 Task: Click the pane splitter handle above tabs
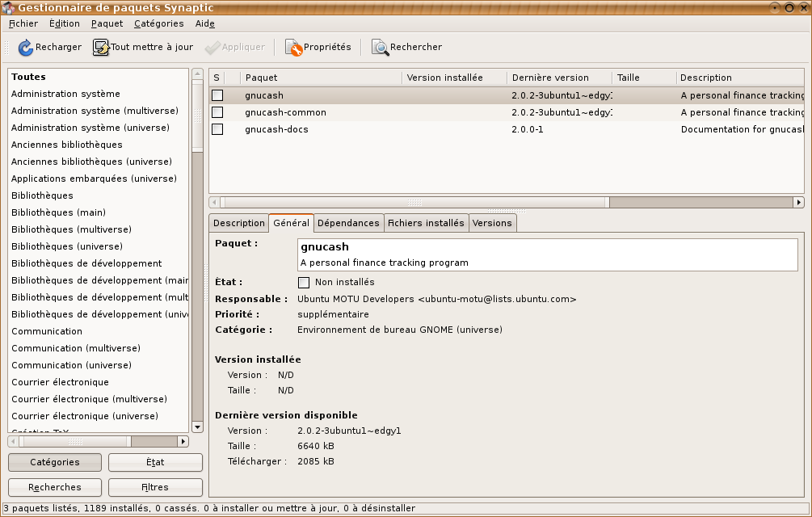pyautogui.click(x=507, y=211)
